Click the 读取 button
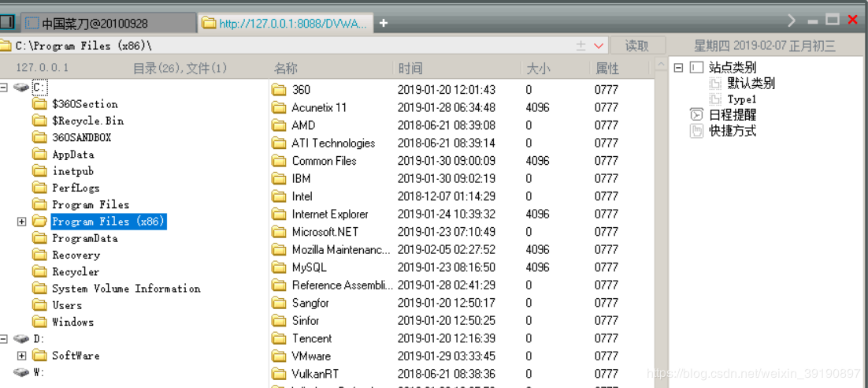Image resolution: width=868 pixels, height=388 pixels. coord(636,46)
